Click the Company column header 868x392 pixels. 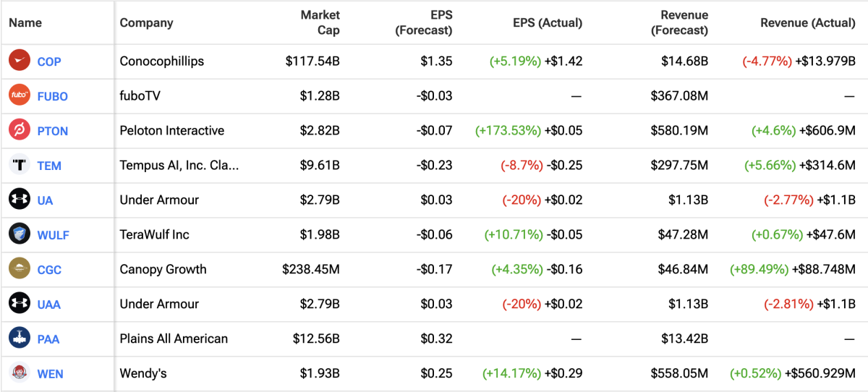click(146, 22)
